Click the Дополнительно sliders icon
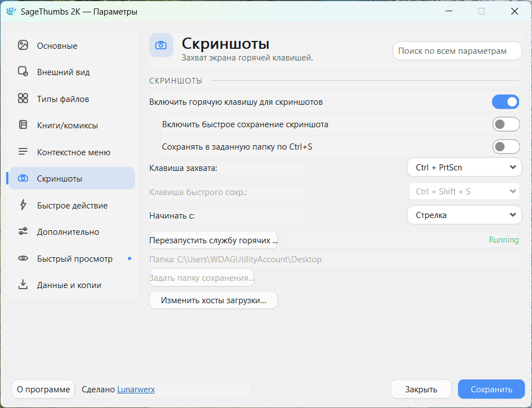 coord(23,231)
